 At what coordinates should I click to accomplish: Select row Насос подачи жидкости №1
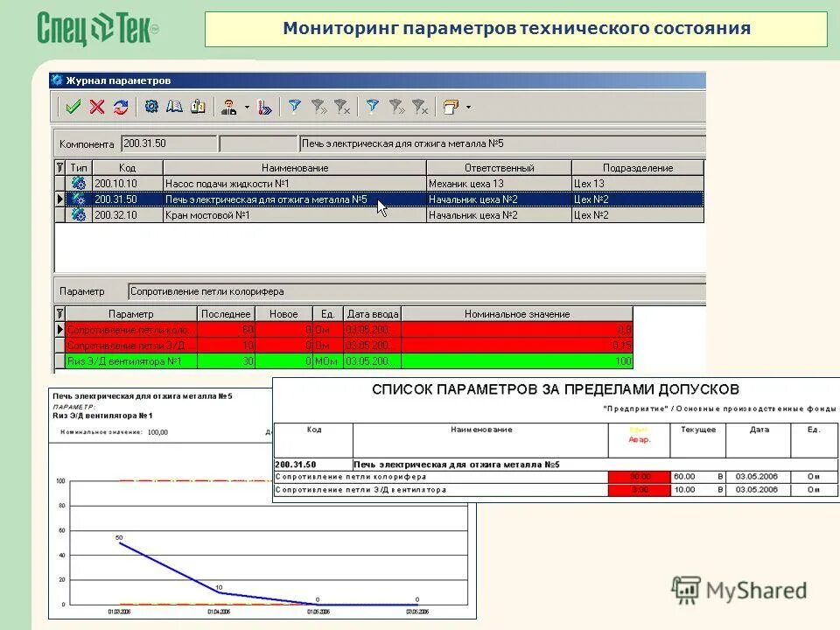[x=262, y=183]
